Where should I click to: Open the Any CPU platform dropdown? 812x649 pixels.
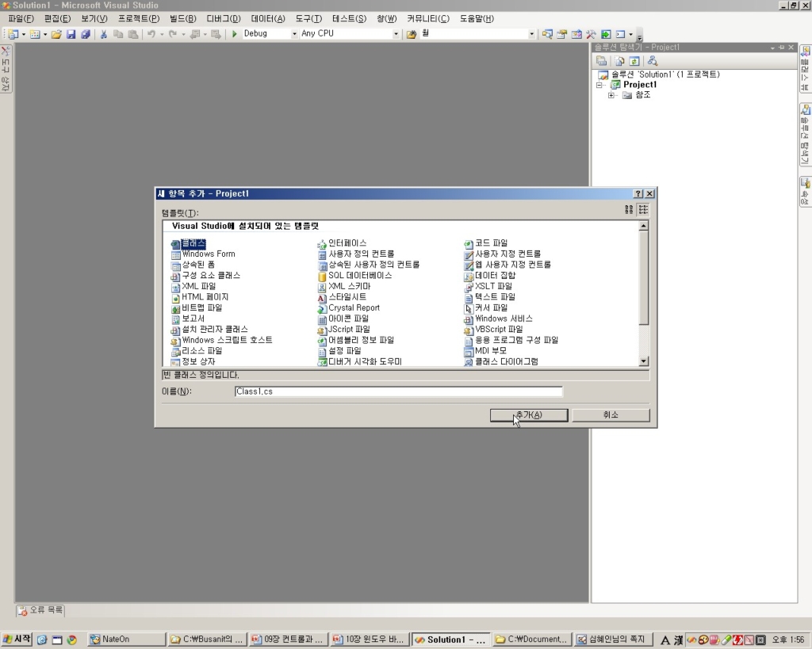pyautogui.click(x=396, y=34)
